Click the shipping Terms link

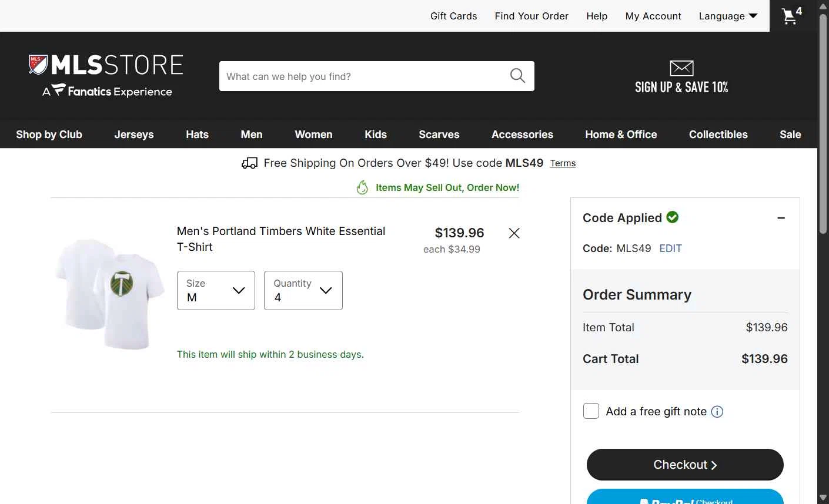[x=563, y=163]
